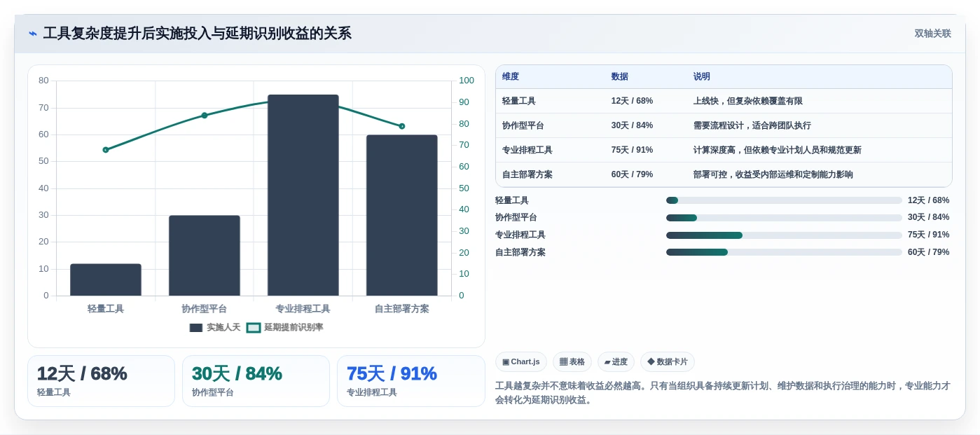This screenshot has width=980, height=435.
Task: Click the main title 工具复杂度提升后实施投入
Action: pos(198,34)
